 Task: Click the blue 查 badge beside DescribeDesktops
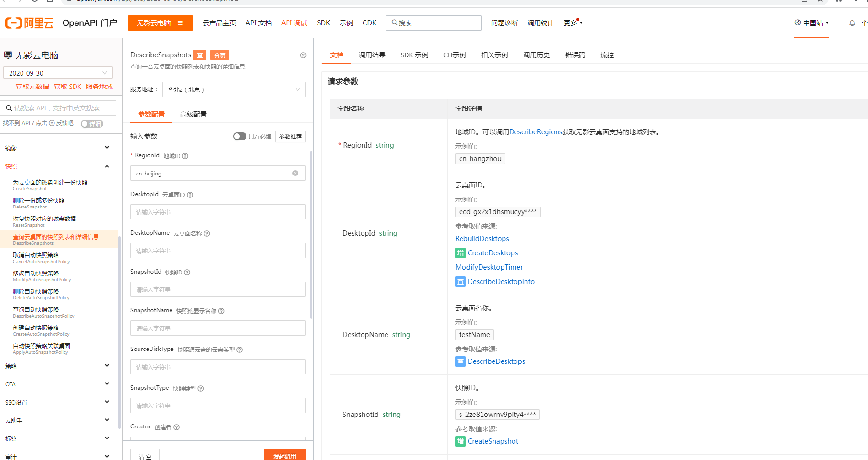(461, 361)
